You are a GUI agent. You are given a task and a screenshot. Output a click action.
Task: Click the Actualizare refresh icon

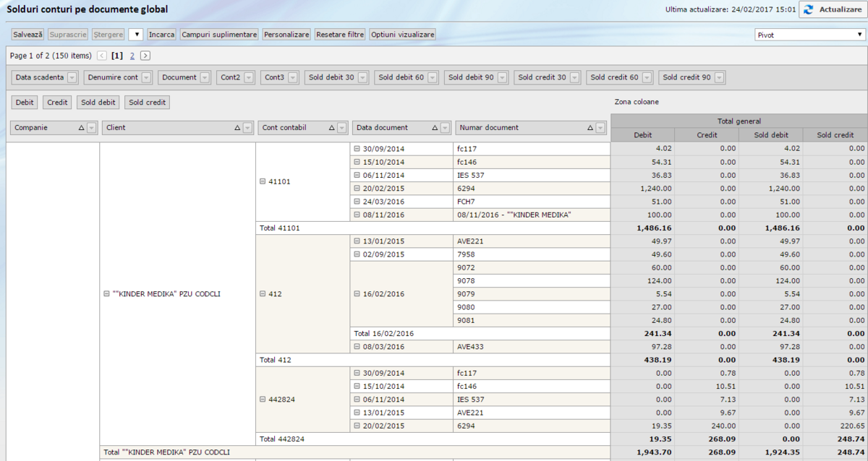coord(807,9)
